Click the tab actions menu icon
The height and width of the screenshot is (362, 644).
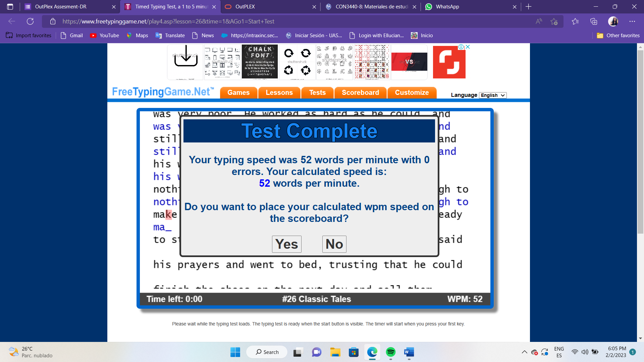pos(10,7)
